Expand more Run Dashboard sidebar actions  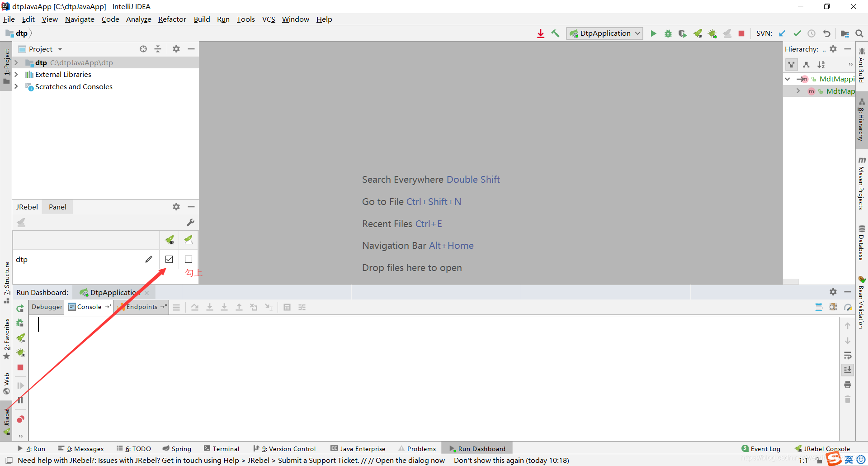tap(20, 436)
